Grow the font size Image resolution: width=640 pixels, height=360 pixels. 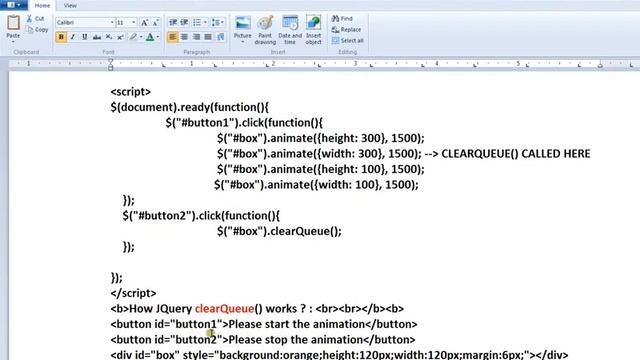(144, 22)
